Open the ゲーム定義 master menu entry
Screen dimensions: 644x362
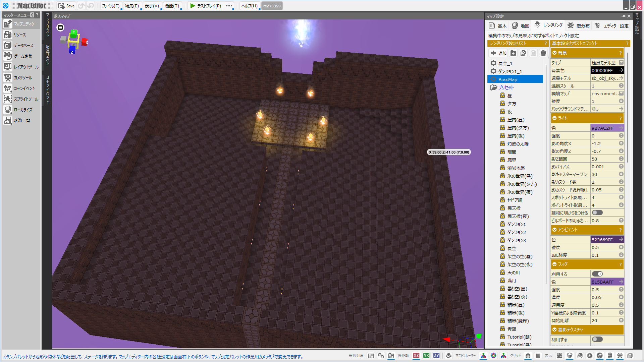pyautogui.click(x=21, y=56)
